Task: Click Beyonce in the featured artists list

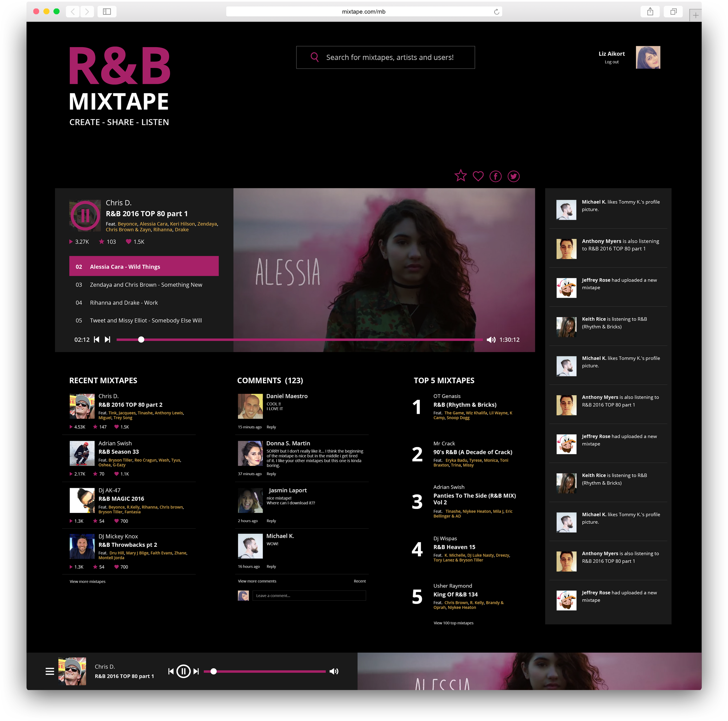Action: click(127, 224)
